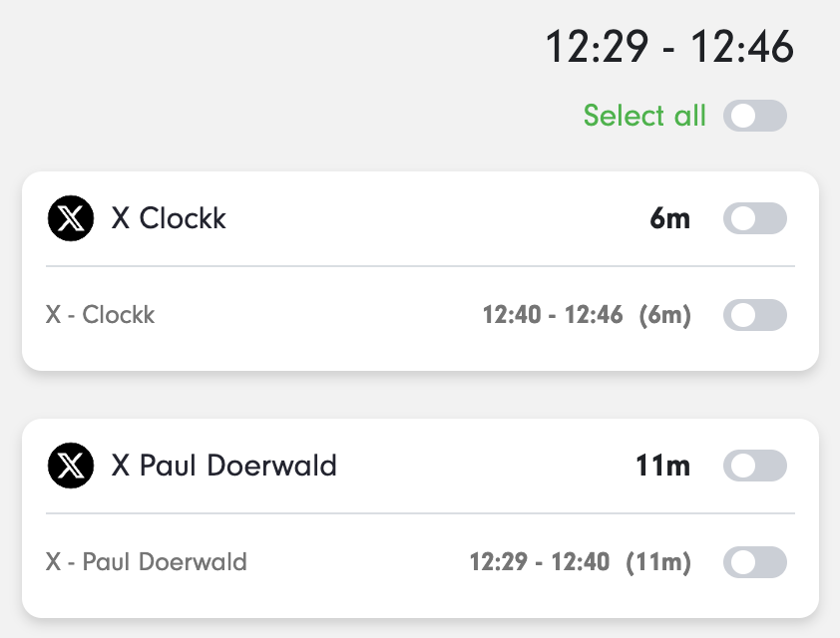Click the X logo icon beside X Clockk

pos(71,218)
